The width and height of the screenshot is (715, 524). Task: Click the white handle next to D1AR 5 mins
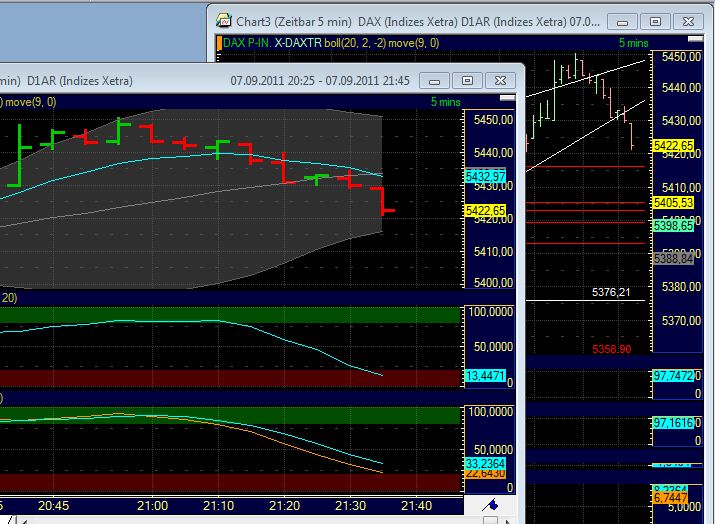tap(507, 98)
